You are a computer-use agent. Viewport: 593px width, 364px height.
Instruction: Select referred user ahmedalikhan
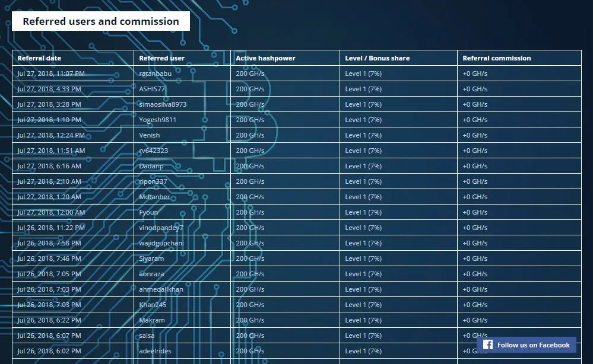click(x=161, y=290)
